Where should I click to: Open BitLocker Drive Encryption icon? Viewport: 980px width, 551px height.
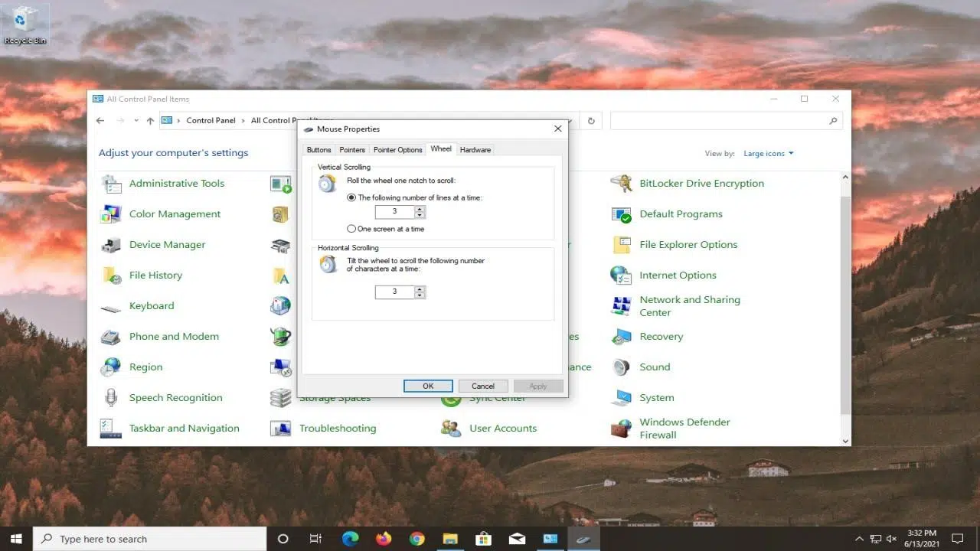[621, 184]
